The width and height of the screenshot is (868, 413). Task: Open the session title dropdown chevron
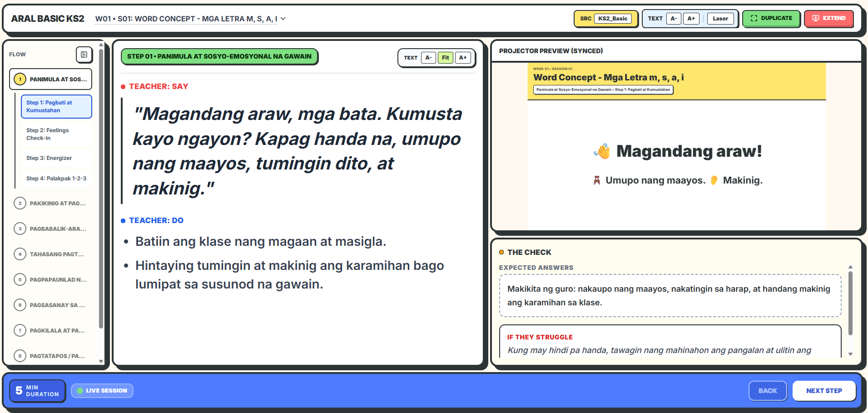283,19
